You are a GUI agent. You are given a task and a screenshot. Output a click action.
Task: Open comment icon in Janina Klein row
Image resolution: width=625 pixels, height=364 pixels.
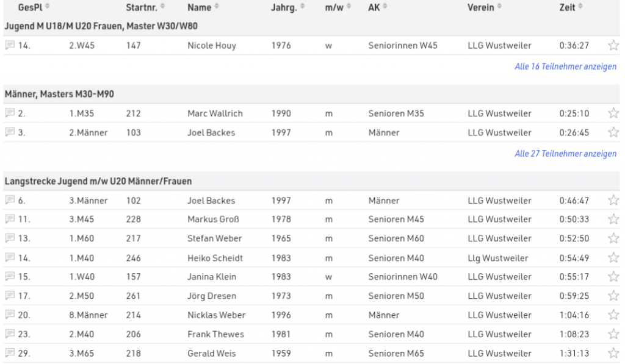click(x=10, y=276)
